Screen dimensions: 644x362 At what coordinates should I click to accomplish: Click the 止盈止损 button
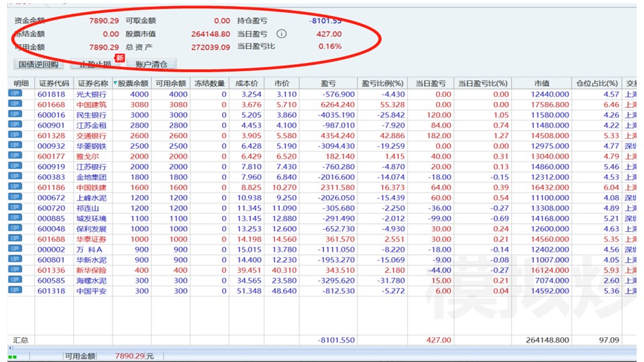pyautogui.click(x=95, y=64)
